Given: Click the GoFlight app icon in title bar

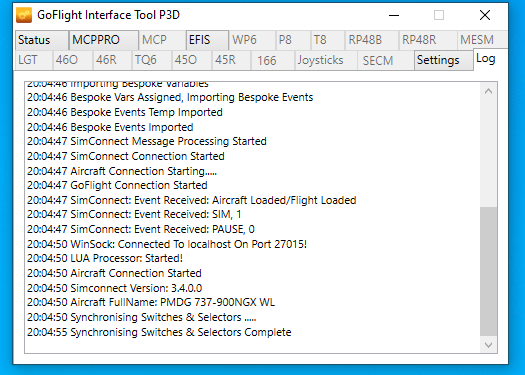Looking at the screenshot, I should (24, 15).
